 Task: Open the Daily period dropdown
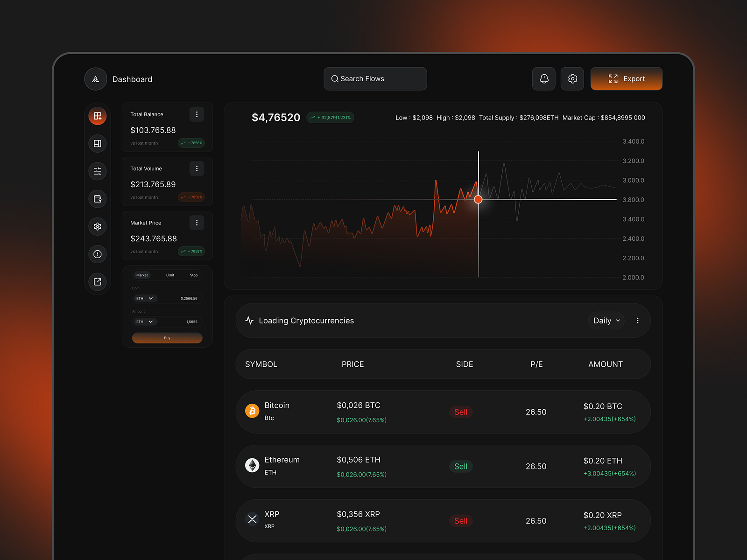pyautogui.click(x=606, y=321)
